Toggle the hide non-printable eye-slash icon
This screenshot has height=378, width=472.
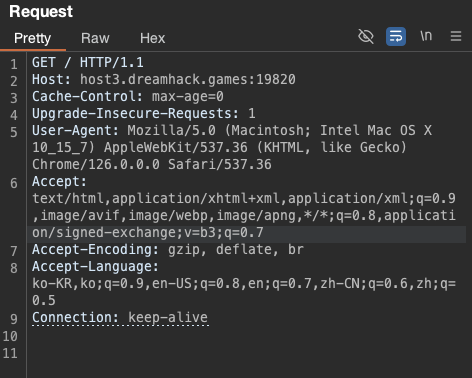tap(366, 36)
